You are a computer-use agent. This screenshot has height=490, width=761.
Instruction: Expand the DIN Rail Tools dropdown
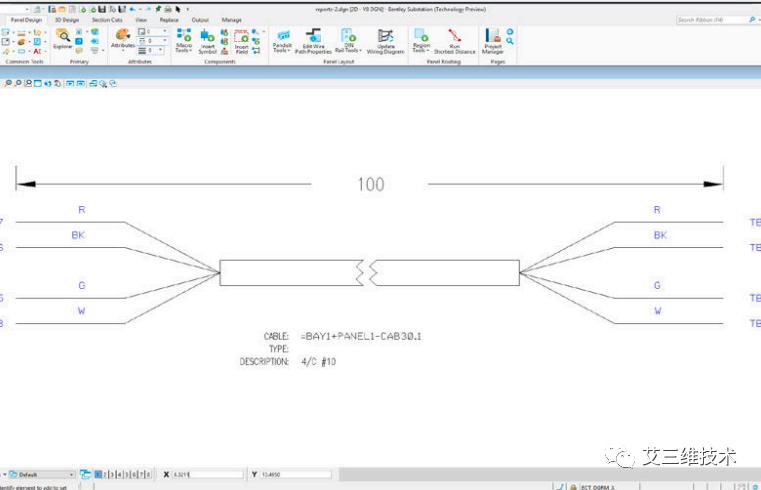(348, 41)
